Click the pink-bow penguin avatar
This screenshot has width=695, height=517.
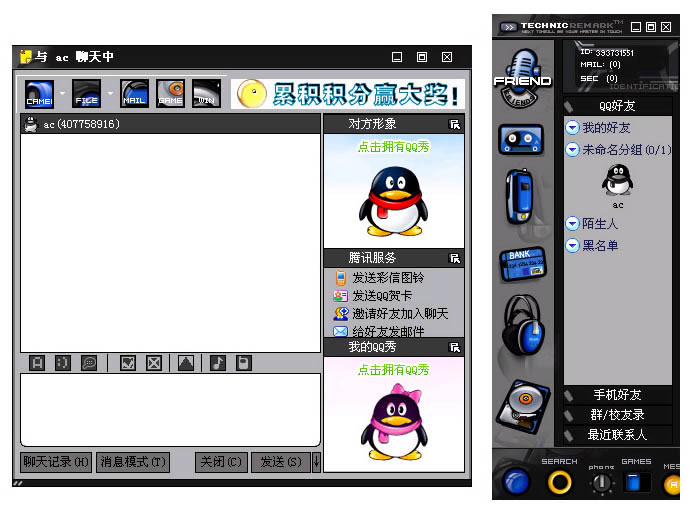tap(394, 422)
